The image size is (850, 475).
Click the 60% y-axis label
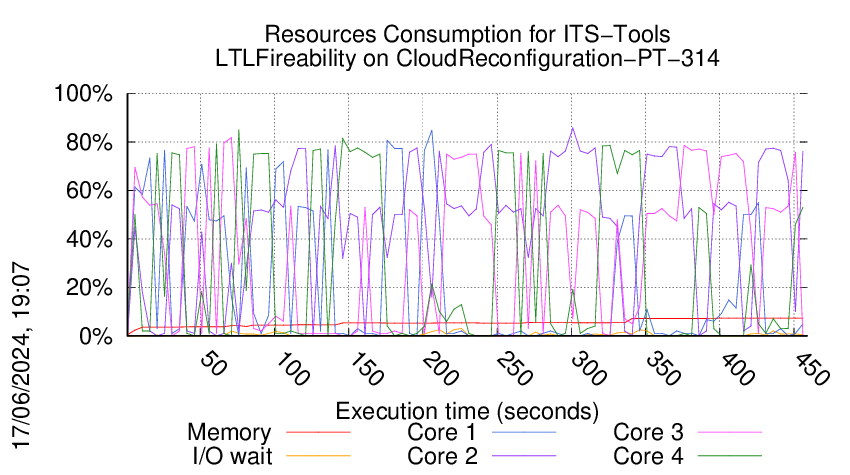click(89, 191)
